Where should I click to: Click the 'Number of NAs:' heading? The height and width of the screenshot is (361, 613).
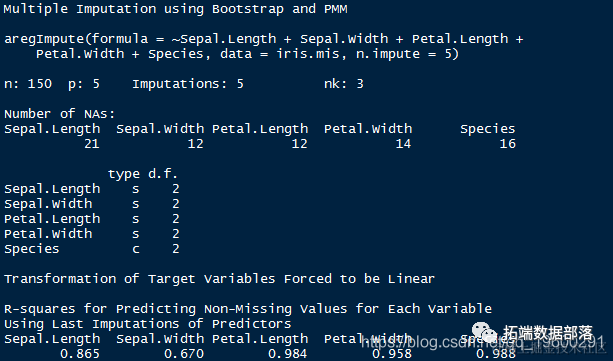click(59, 114)
